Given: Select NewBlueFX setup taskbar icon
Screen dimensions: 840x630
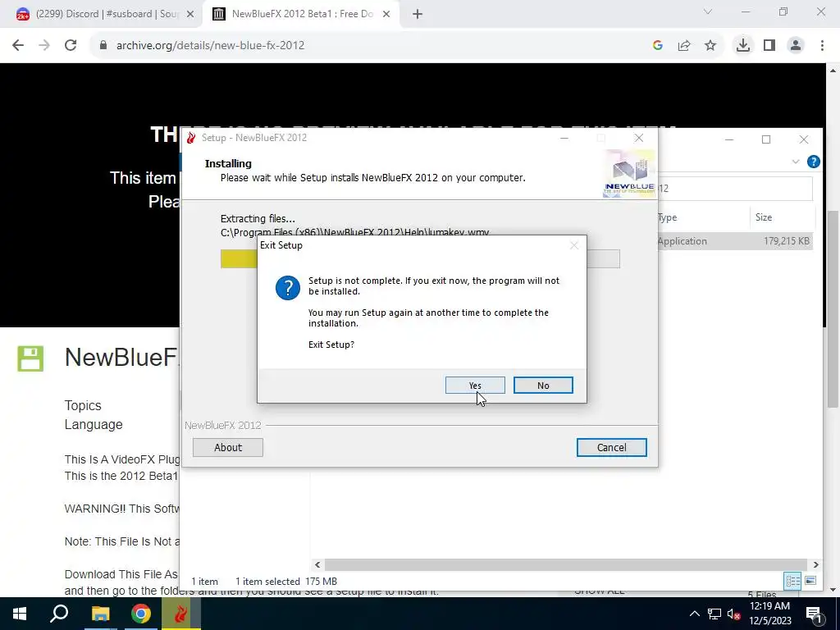Looking at the screenshot, I should click(x=181, y=614).
